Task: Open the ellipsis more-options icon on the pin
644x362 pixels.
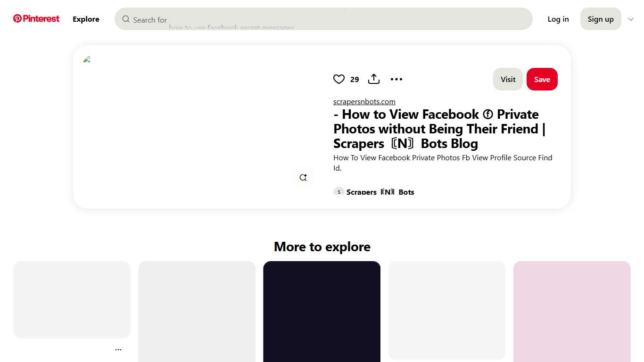Action: pyautogui.click(x=396, y=79)
